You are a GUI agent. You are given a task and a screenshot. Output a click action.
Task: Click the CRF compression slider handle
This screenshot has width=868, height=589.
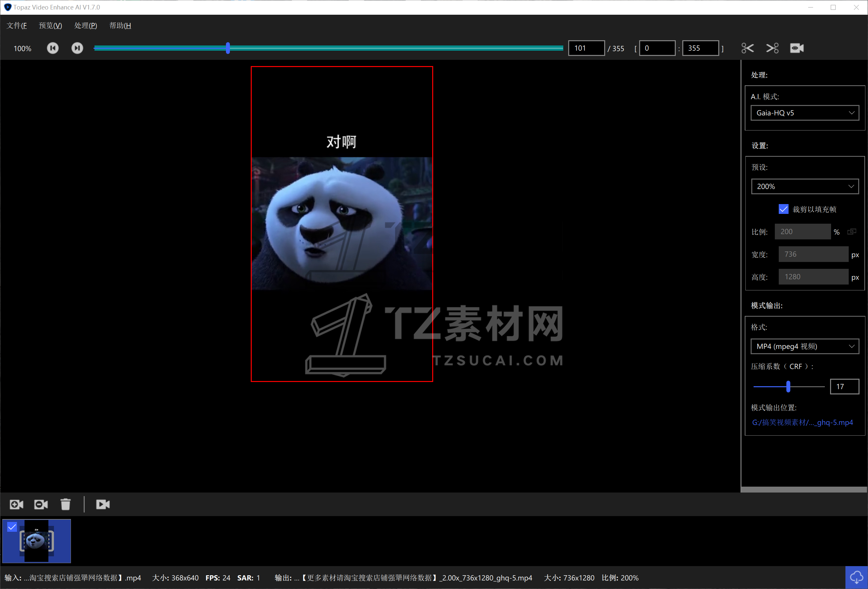click(788, 387)
